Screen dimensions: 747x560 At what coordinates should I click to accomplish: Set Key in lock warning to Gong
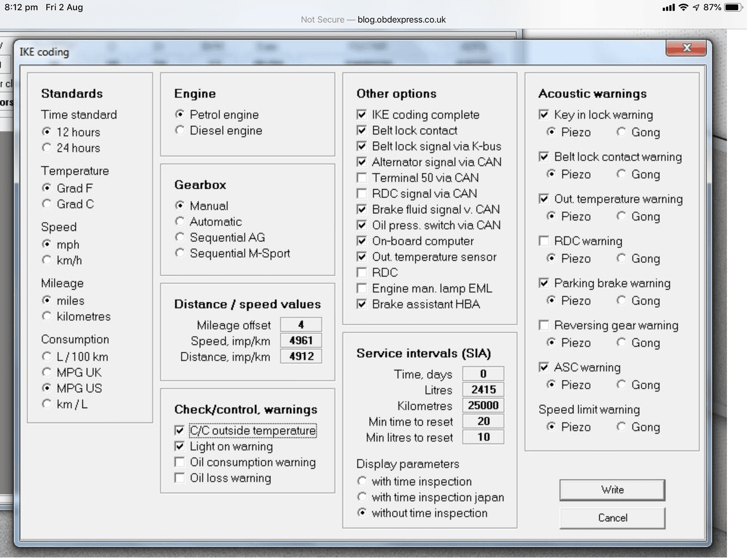(621, 132)
